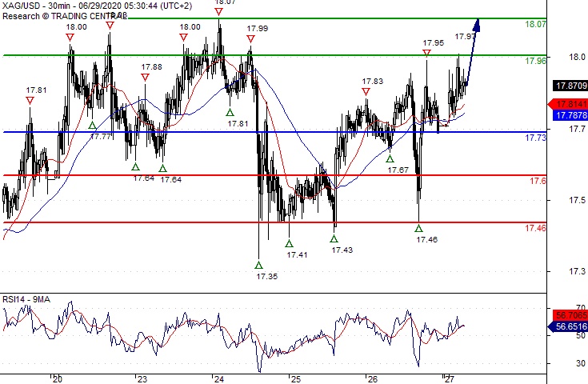The height and width of the screenshot is (384, 588).
Task: Click the 17.77 swing low label
Action: click(102, 137)
